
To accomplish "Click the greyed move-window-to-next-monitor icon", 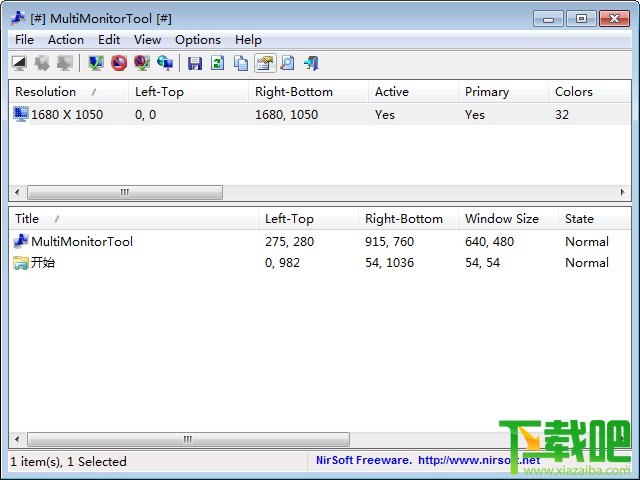I will coord(42,63).
